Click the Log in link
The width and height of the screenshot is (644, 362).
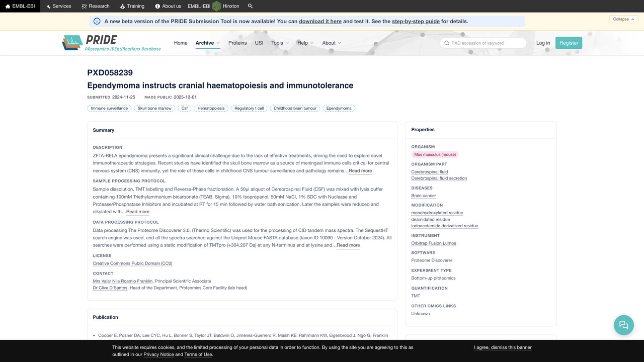pyautogui.click(x=543, y=43)
